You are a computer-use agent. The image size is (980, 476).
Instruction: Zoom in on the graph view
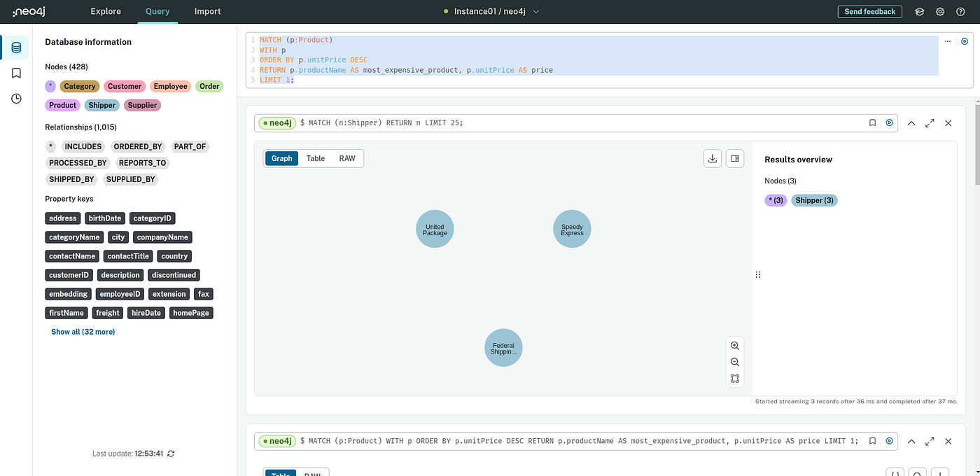pos(734,346)
